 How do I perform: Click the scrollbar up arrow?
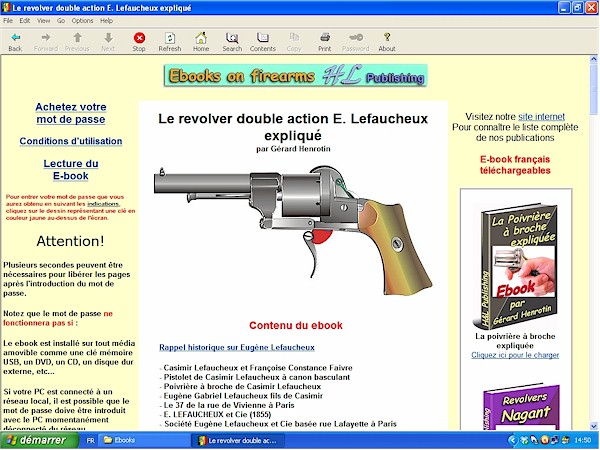pyautogui.click(x=594, y=59)
